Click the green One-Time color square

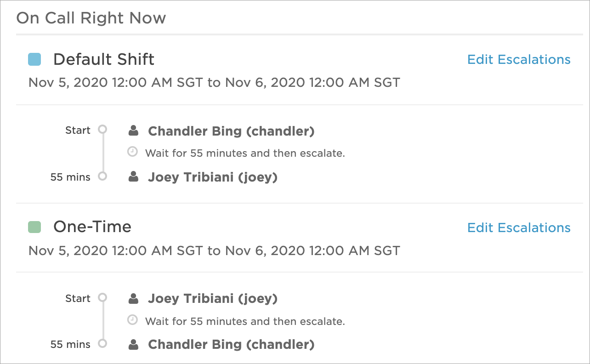pos(34,227)
